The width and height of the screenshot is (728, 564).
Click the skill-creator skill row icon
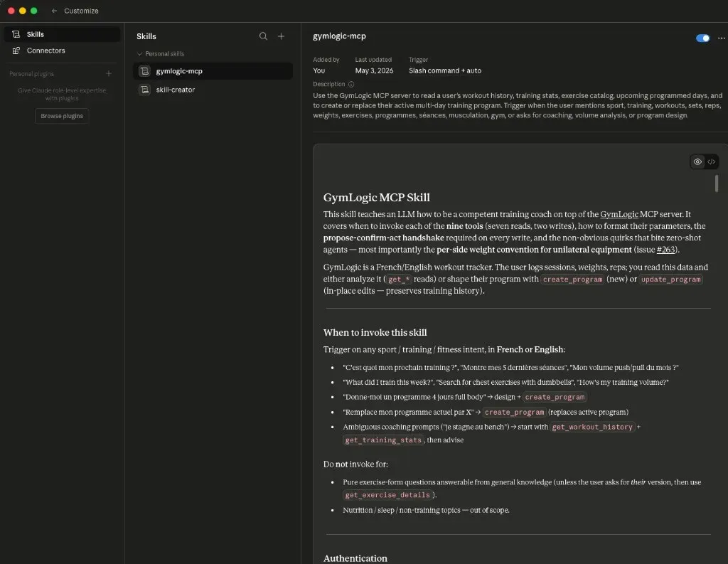[145, 90]
